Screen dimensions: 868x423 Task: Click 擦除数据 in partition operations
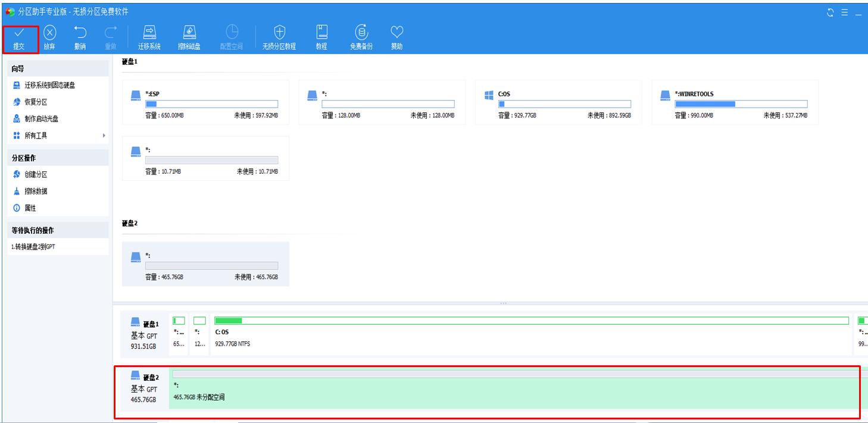click(36, 192)
